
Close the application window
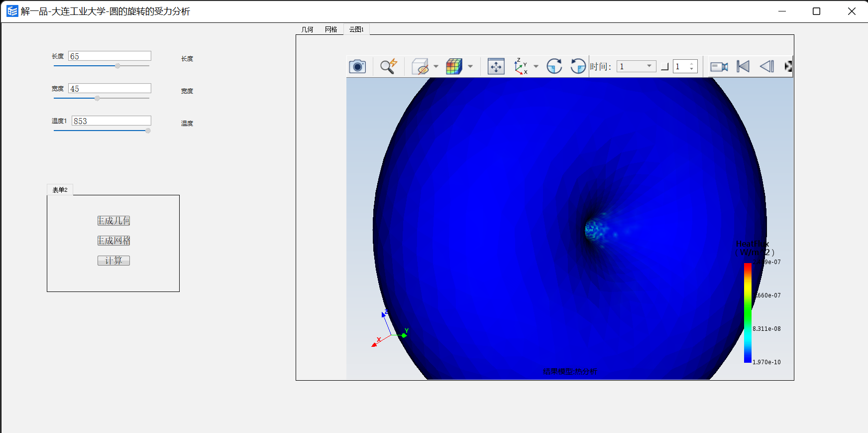(x=852, y=11)
